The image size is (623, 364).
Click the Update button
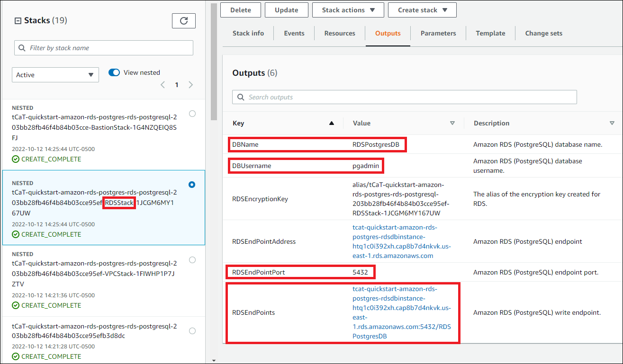[287, 10]
